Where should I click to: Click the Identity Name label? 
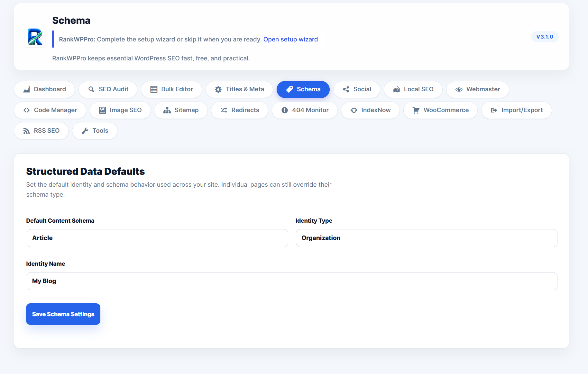tap(46, 264)
